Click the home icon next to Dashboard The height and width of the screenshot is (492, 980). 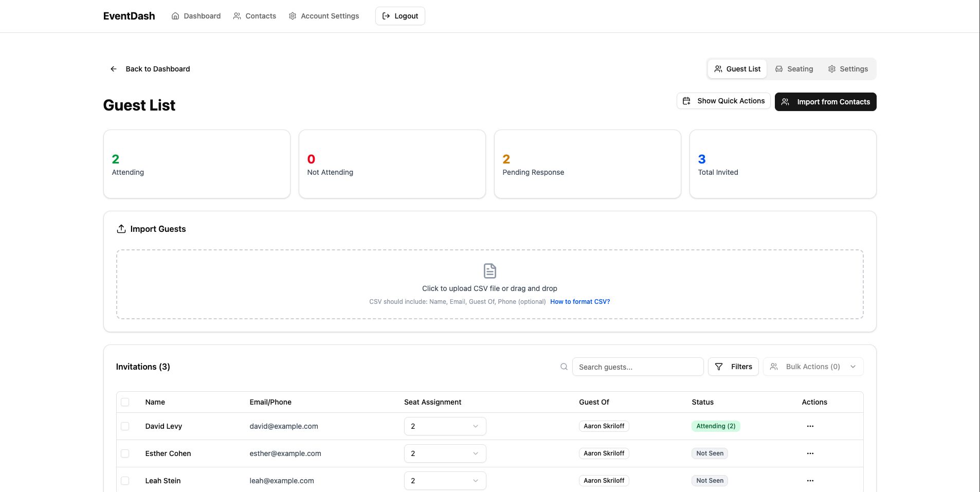click(x=175, y=16)
